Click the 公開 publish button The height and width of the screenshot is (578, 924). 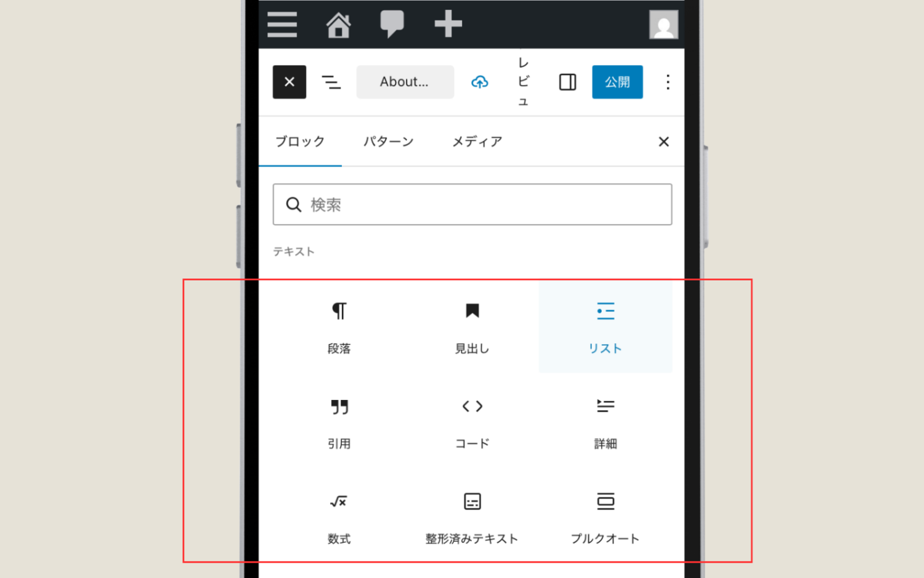[617, 82]
